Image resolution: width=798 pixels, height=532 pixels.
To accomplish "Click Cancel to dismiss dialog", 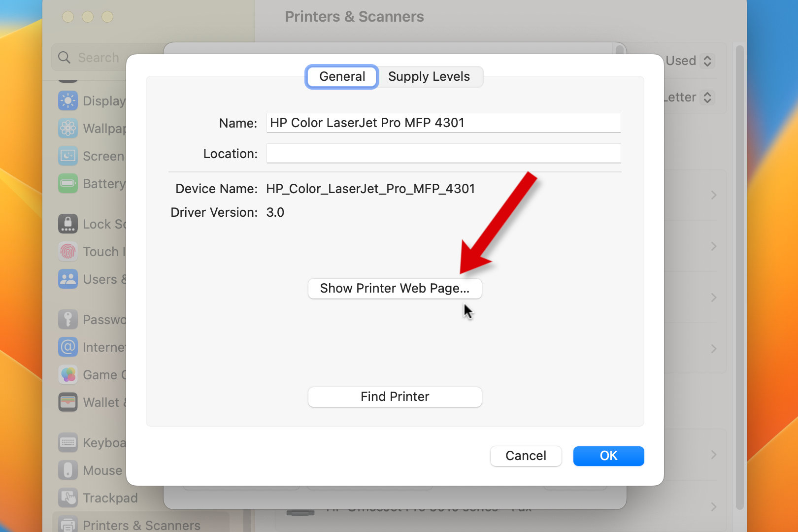I will pyautogui.click(x=526, y=456).
